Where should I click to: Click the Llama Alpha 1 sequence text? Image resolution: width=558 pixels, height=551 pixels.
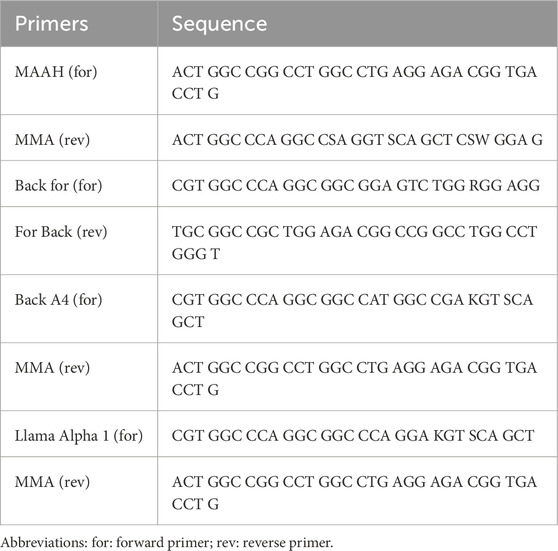tap(353, 436)
